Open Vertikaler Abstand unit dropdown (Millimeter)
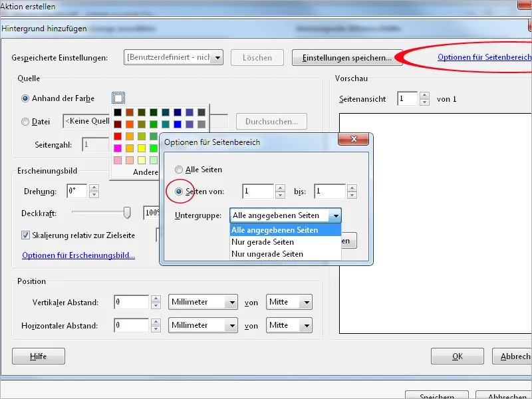532x399 pixels. click(203, 302)
